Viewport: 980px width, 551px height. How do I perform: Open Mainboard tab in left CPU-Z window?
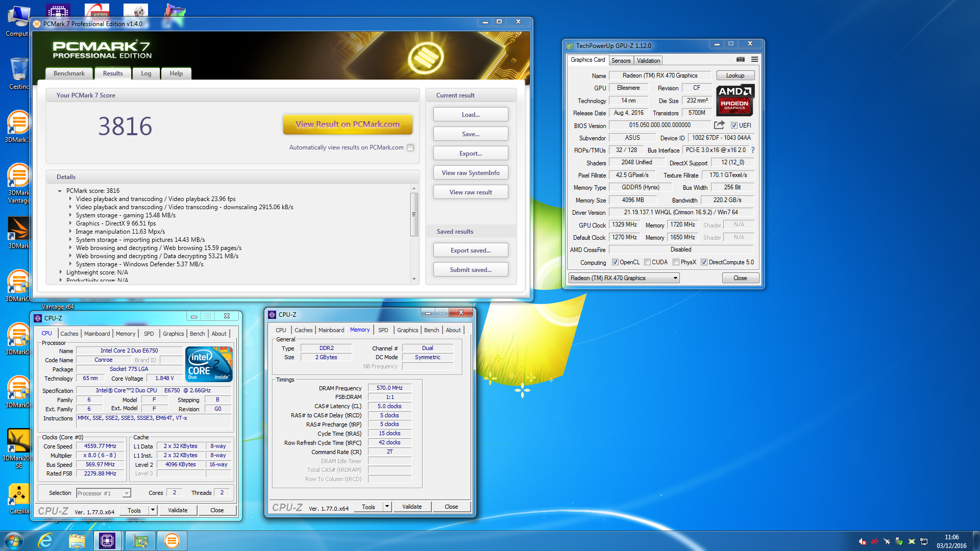(97, 334)
